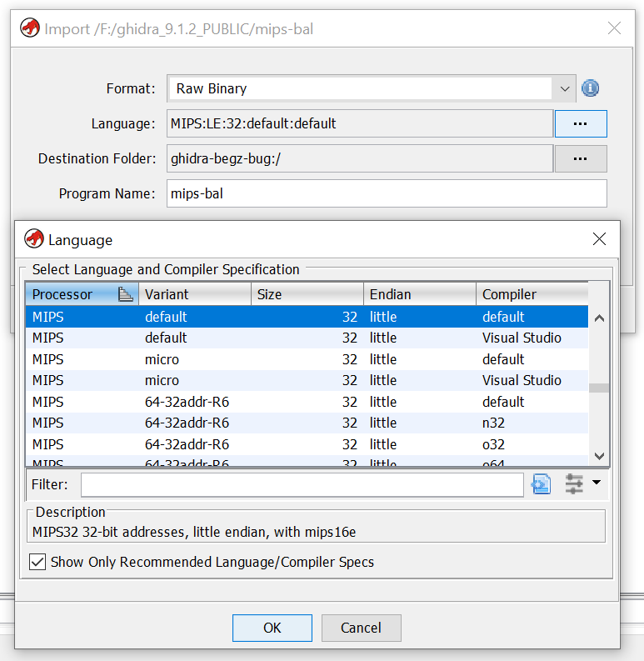Screen dimensions: 644x661
Task: Click the Raw Binary format combo box
Action: [372, 88]
